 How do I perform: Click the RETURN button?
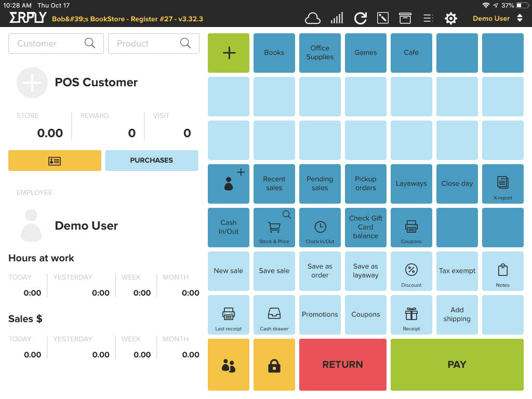point(342,364)
